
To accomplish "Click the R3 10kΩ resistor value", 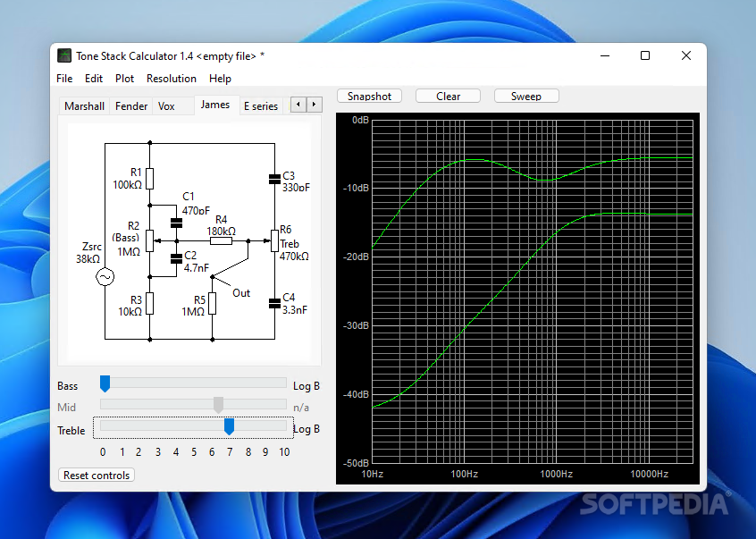I will click(130, 312).
